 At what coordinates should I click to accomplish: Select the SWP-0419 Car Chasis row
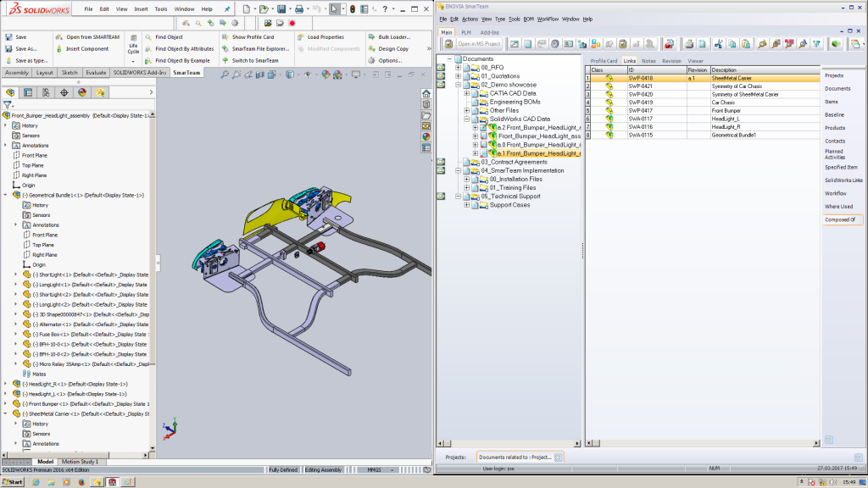pyautogui.click(x=703, y=103)
